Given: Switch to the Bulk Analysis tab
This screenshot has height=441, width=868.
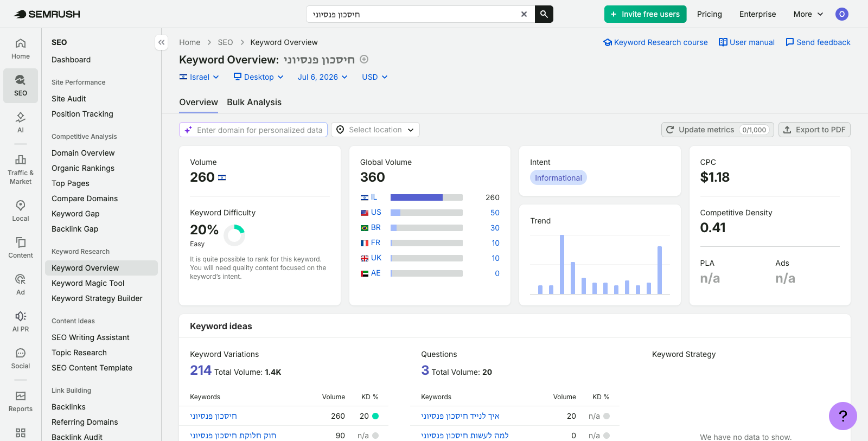Looking at the screenshot, I should pos(254,102).
